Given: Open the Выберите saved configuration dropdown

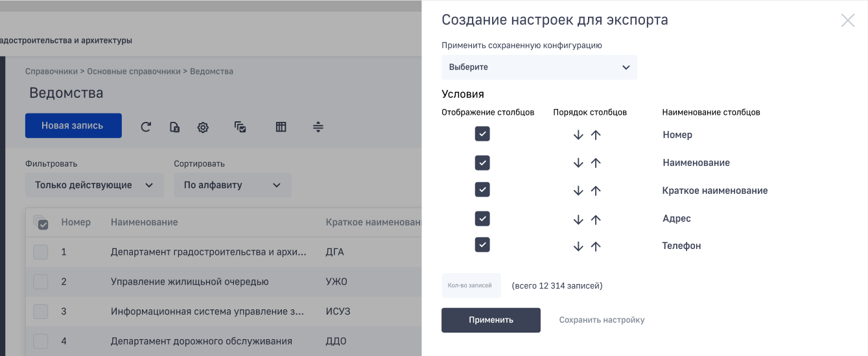Looking at the screenshot, I should [x=539, y=67].
